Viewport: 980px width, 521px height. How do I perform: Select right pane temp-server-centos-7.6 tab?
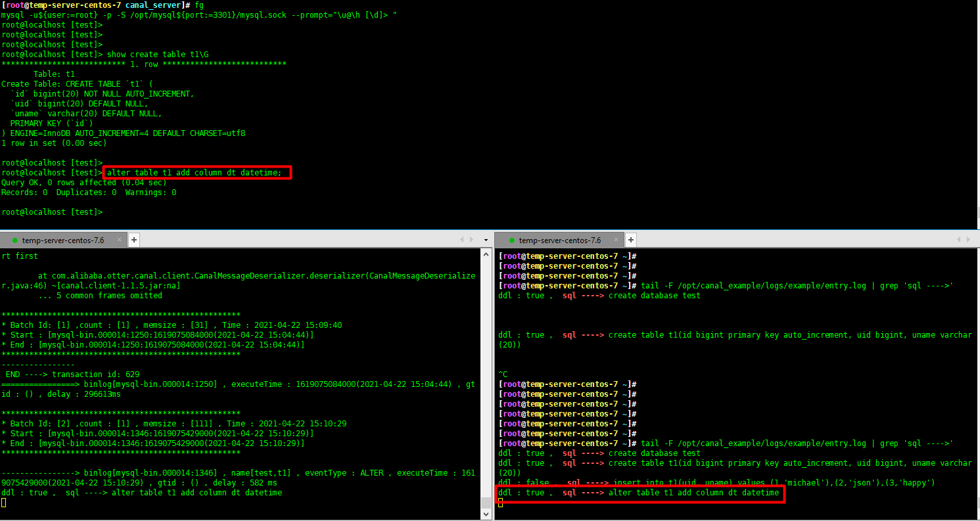tap(560, 240)
